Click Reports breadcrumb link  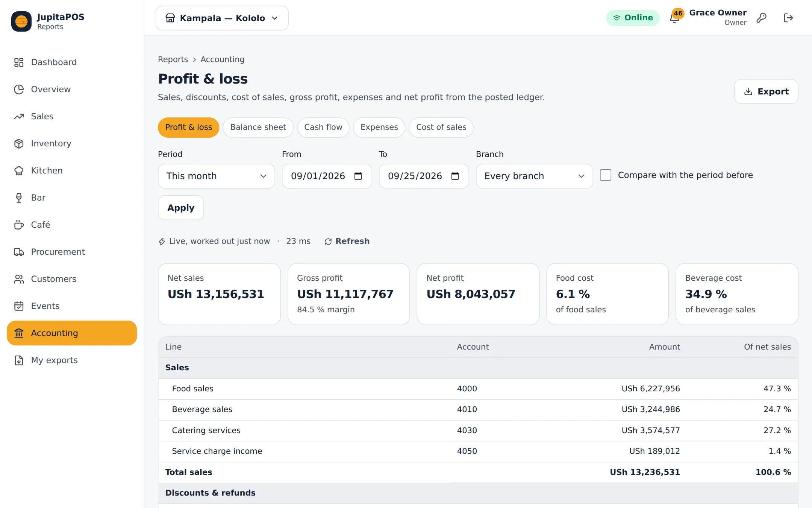(173, 59)
